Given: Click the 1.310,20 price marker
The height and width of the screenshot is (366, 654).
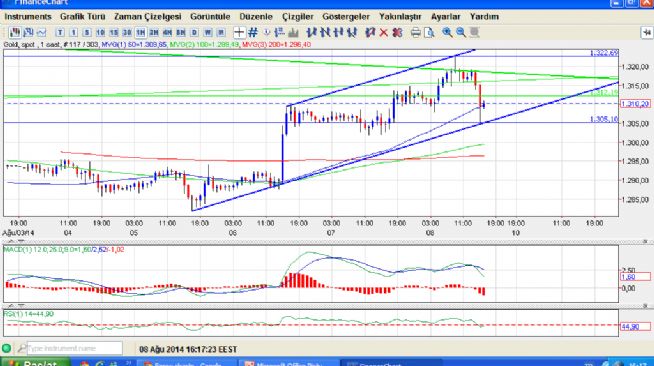Looking at the screenshot, I should pos(635,104).
